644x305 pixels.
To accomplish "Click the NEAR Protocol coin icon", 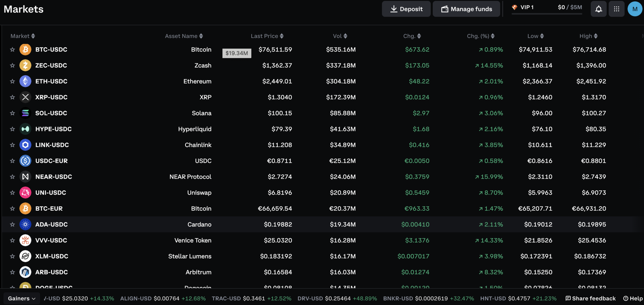I will pos(25,176).
